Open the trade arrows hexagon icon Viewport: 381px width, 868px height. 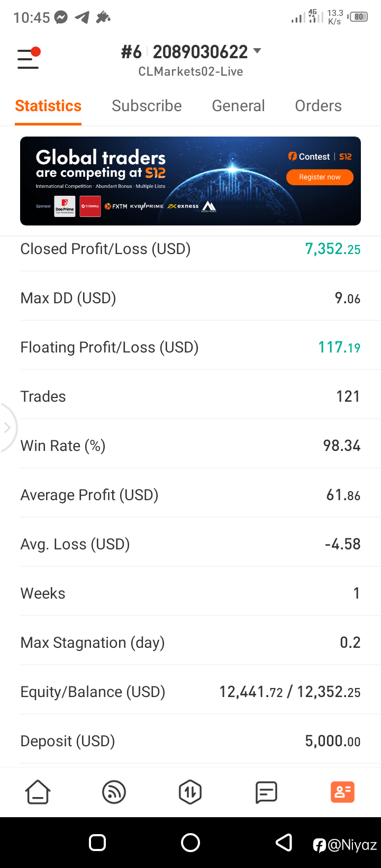[190, 792]
